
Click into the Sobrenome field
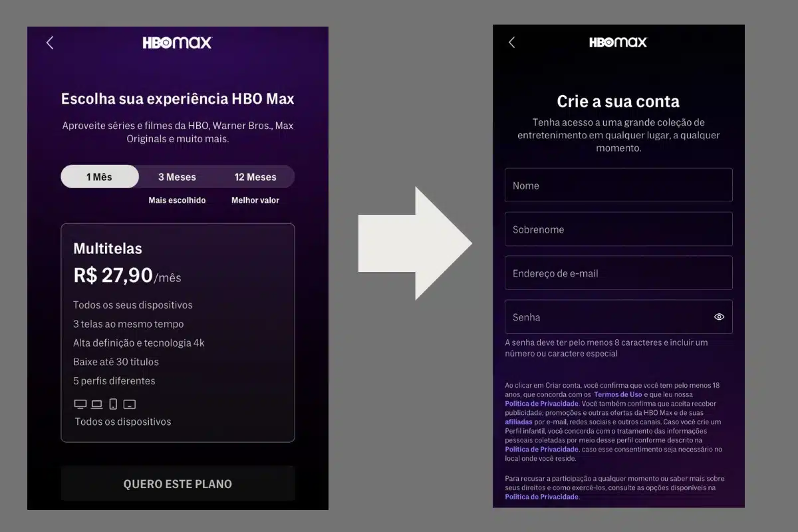pyautogui.click(x=618, y=229)
